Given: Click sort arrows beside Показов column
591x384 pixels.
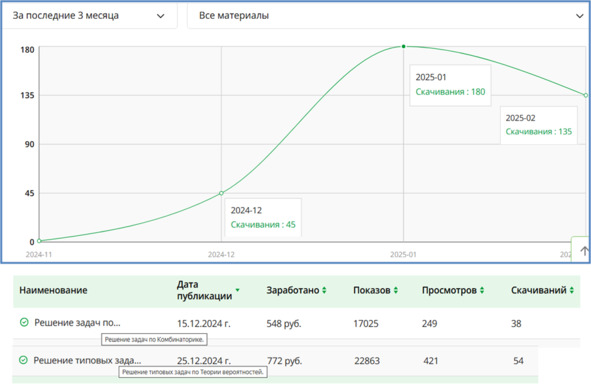Looking at the screenshot, I should [x=396, y=290].
